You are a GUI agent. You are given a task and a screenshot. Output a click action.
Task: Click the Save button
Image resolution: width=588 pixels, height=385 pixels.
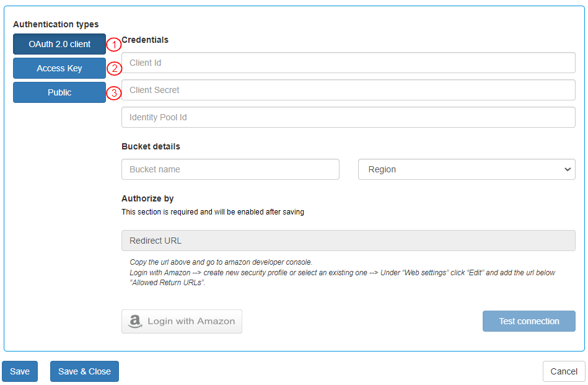pos(19,371)
